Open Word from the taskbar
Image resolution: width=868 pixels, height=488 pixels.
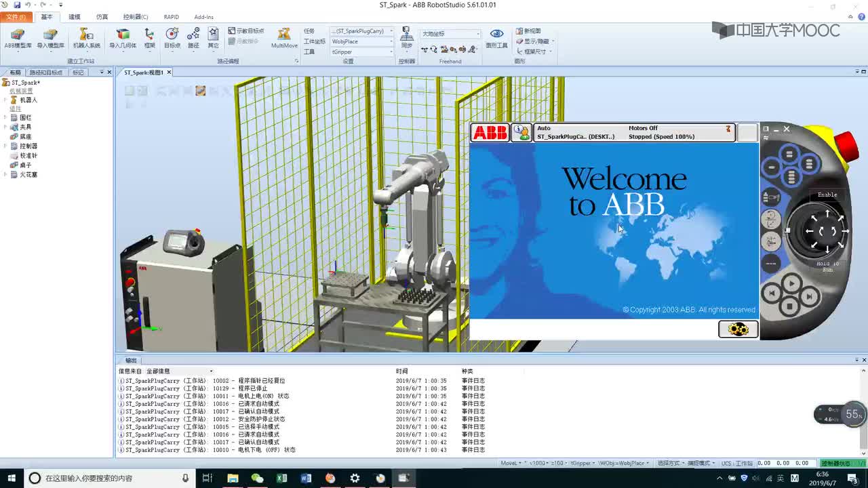click(x=306, y=478)
